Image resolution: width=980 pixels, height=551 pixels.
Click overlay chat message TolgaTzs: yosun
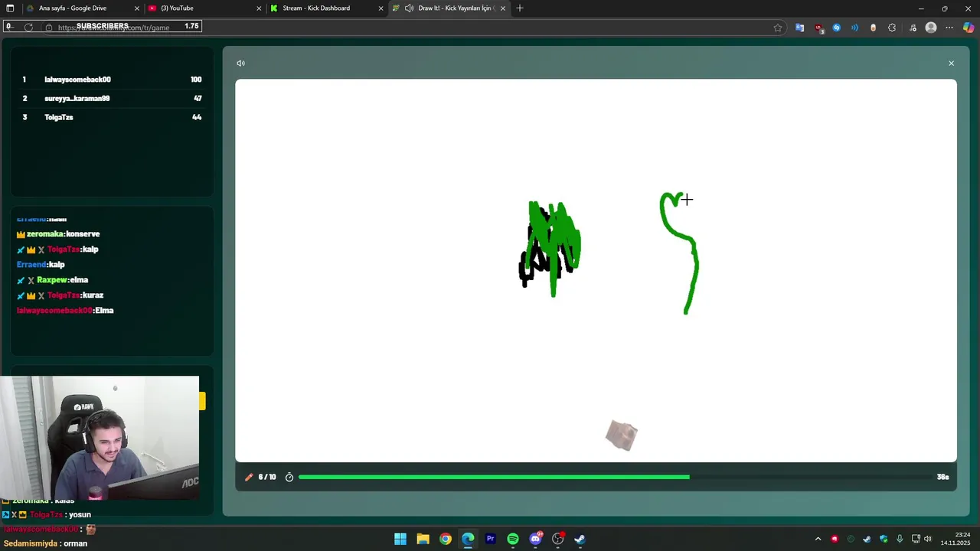[x=47, y=515]
